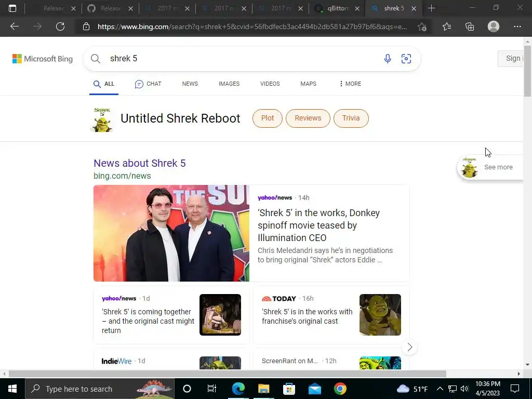
Task: Open Edge Settings and more menu
Action: pos(517,26)
